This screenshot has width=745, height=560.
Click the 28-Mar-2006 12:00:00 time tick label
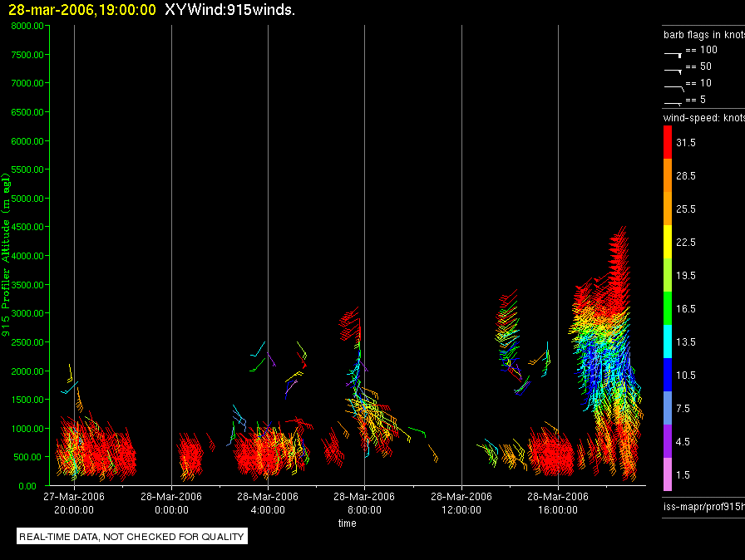coord(461,503)
